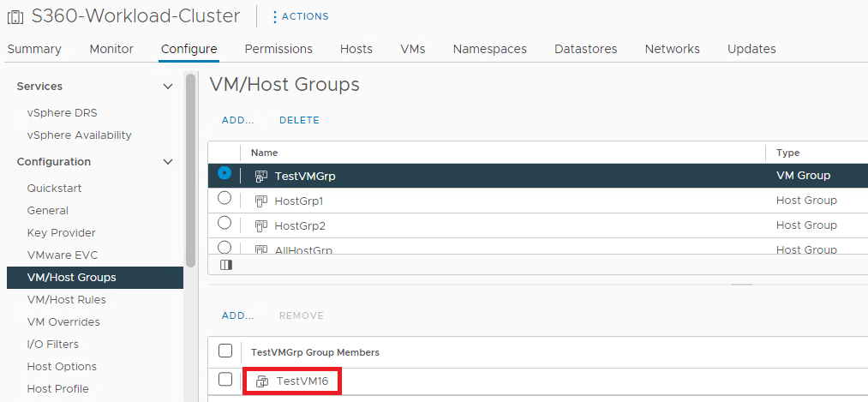Open the VM Overrides page
This screenshot has height=402, width=868.
pos(63,321)
